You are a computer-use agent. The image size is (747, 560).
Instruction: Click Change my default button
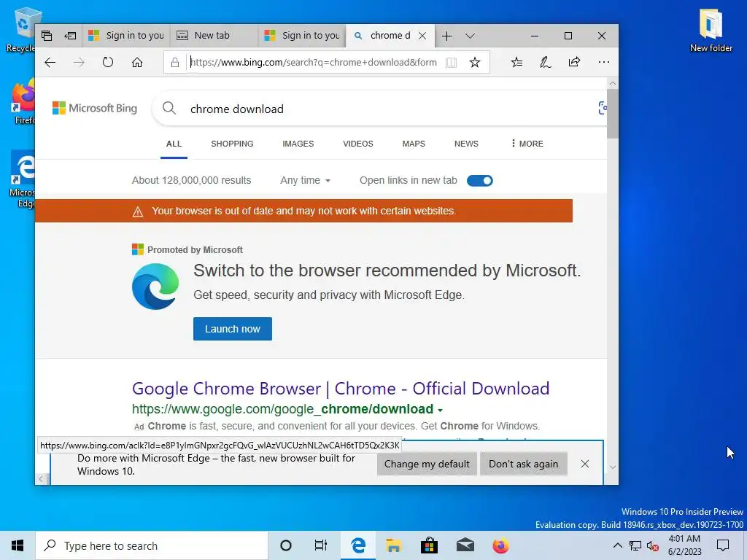pyautogui.click(x=427, y=464)
